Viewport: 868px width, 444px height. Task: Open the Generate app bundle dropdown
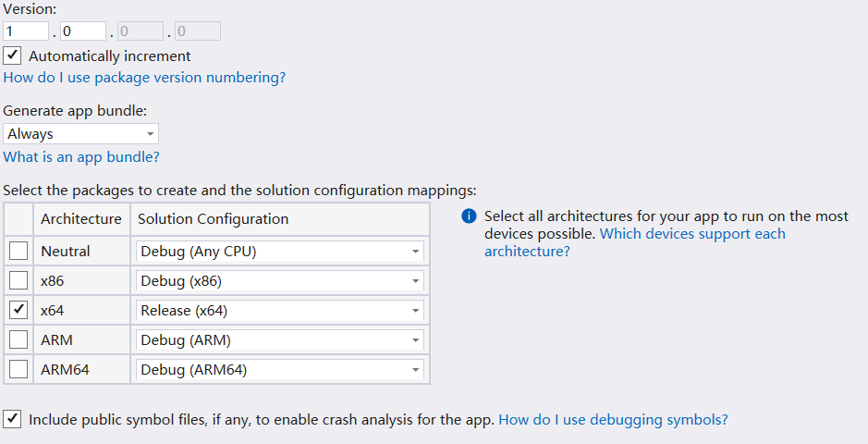(80, 134)
